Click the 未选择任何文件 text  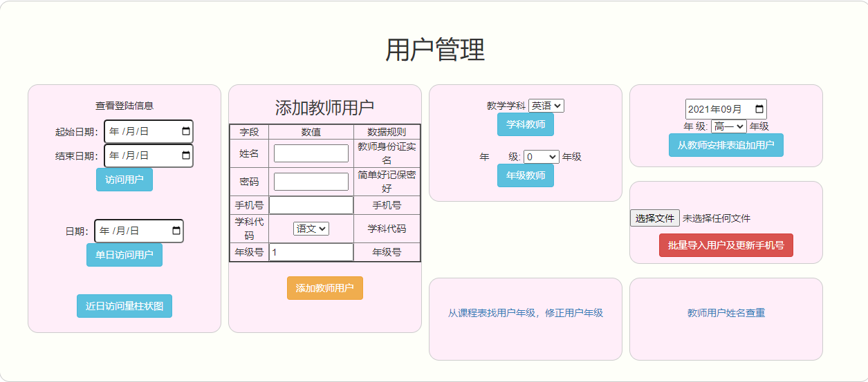[717, 218]
